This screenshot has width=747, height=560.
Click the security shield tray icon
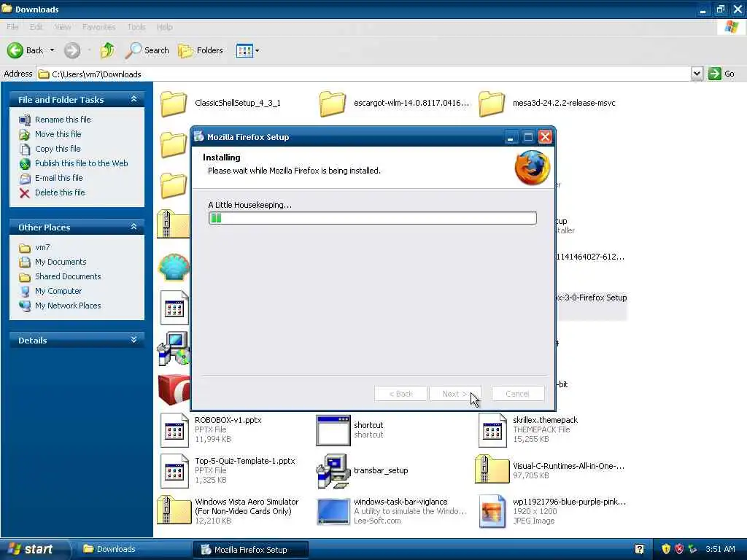coord(665,549)
